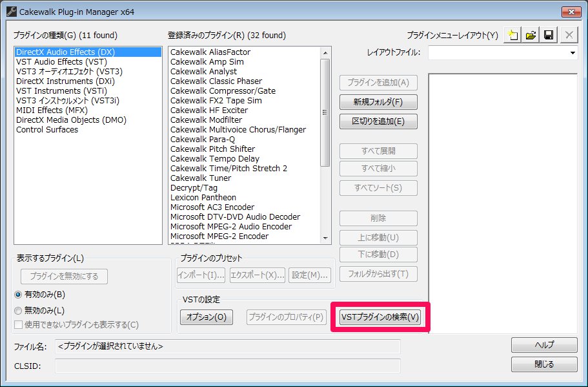The height and width of the screenshot is (387, 588).
Task: Click the new plug-in layout icon
Action: [512, 36]
